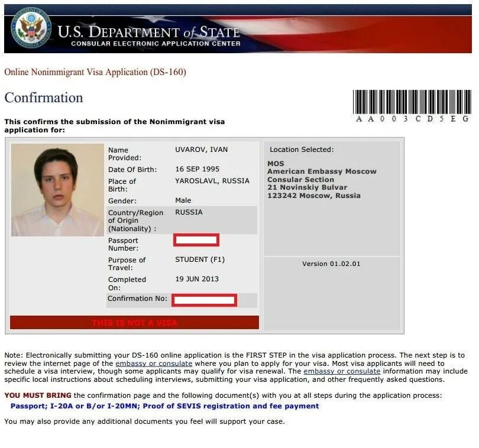Click the Online Nonimmigrant Visa Application heading
Screen dimensions: 479x448
95,72
